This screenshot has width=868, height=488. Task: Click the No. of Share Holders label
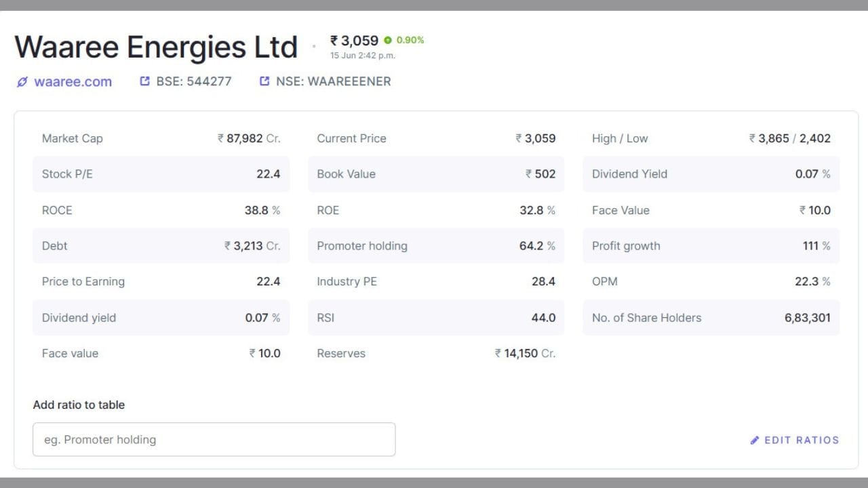coord(647,317)
